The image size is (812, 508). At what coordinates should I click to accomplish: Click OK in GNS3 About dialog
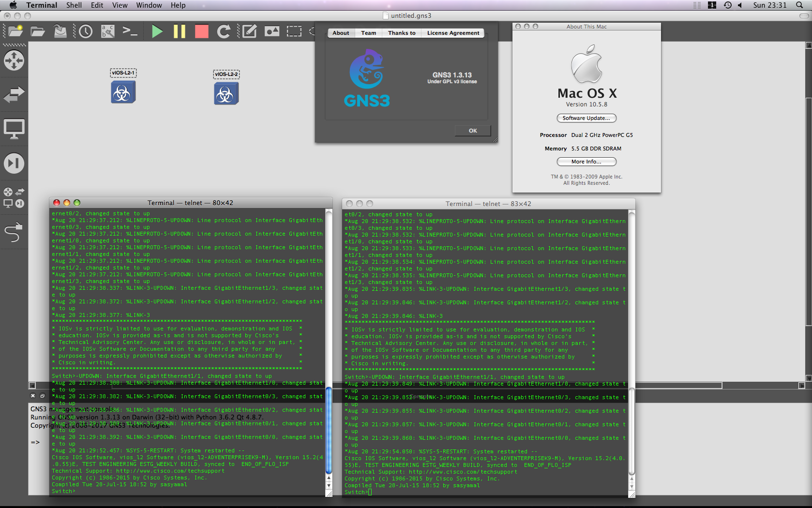[473, 131]
